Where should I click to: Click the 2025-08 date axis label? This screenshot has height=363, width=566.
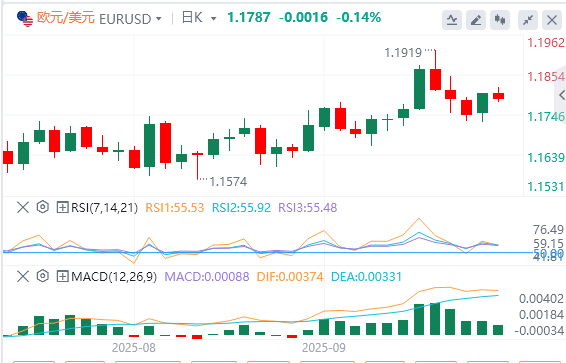click(x=134, y=348)
